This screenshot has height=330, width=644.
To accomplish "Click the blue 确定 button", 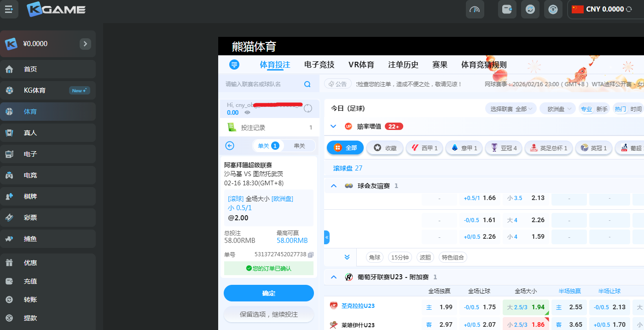I will pos(268,293).
